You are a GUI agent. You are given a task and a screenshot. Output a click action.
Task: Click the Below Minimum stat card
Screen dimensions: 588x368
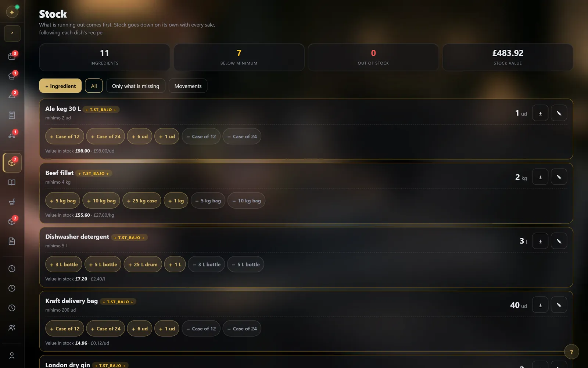[x=239, y=57]
